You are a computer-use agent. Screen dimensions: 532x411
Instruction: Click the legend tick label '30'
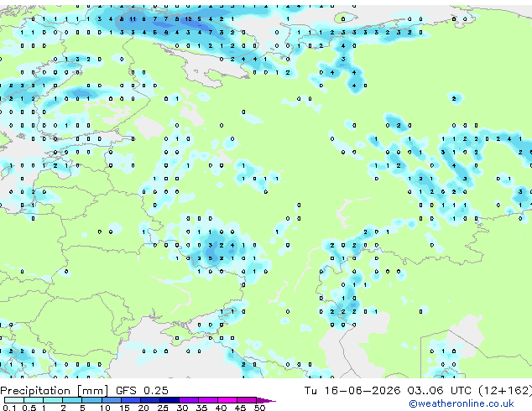coord(182,408)
